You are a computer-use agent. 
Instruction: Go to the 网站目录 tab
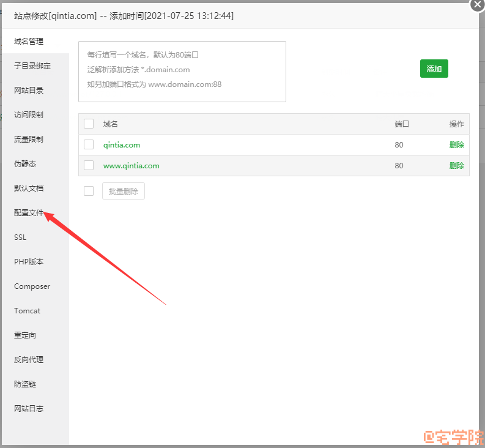coord(29,91)
